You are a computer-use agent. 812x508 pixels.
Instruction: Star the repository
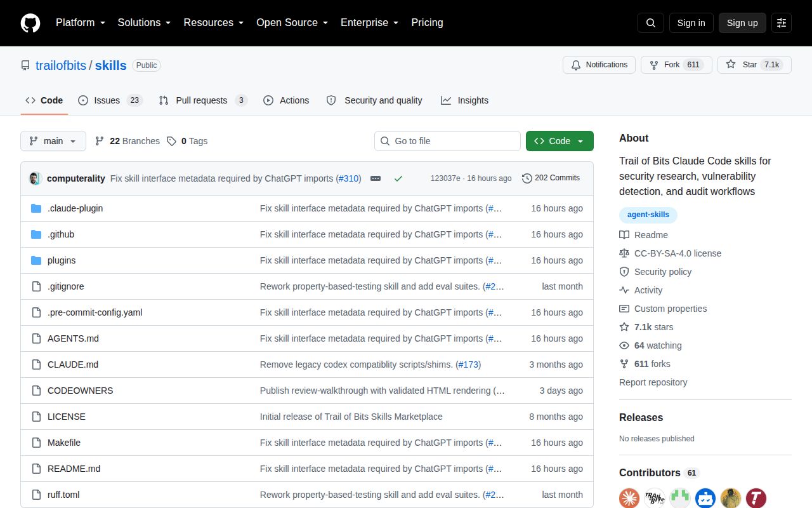pos(754,65)
